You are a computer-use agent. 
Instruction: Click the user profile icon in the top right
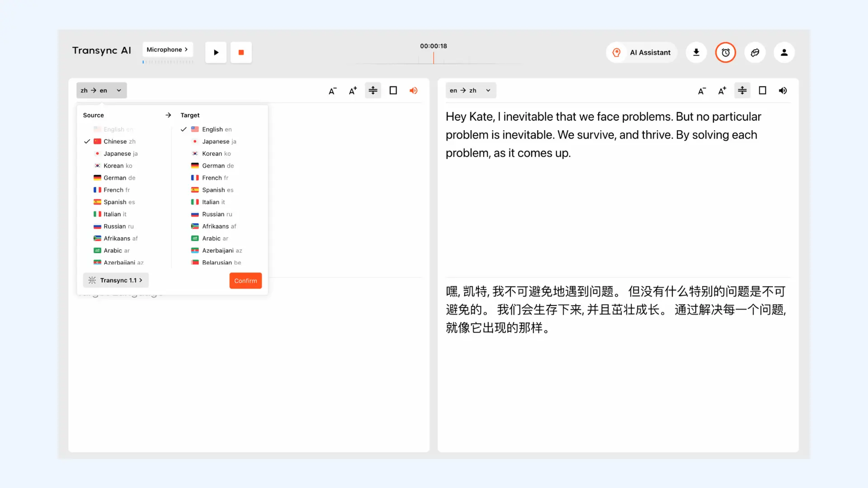784,52
